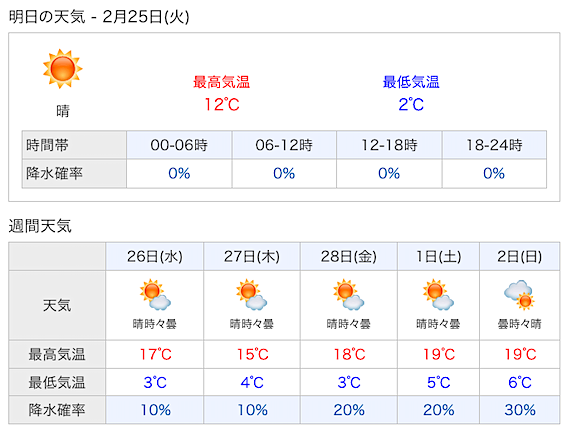Click the 2日(日) cloudy-then-sunny weather icon
The image size is (567, 431).
coord(520,295)
